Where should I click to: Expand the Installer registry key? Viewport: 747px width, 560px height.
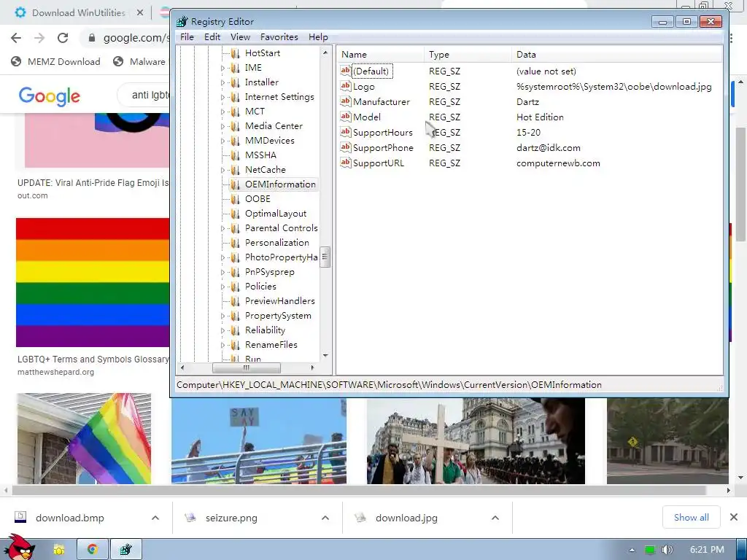pos(222,82)
